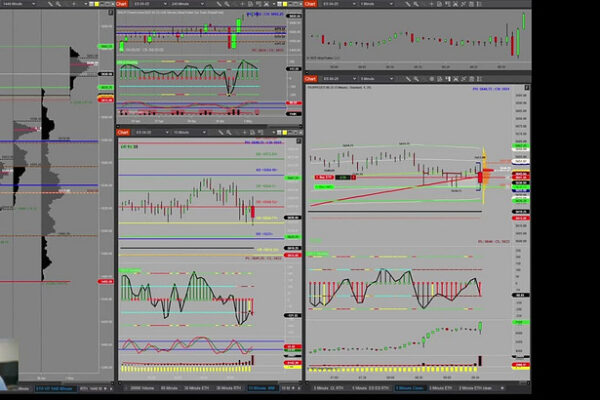The height and width of the screenshot is (400, 600).
Task: Activate crosshair in 1440 Minute chart toolbar
Action: click(74, 4)
